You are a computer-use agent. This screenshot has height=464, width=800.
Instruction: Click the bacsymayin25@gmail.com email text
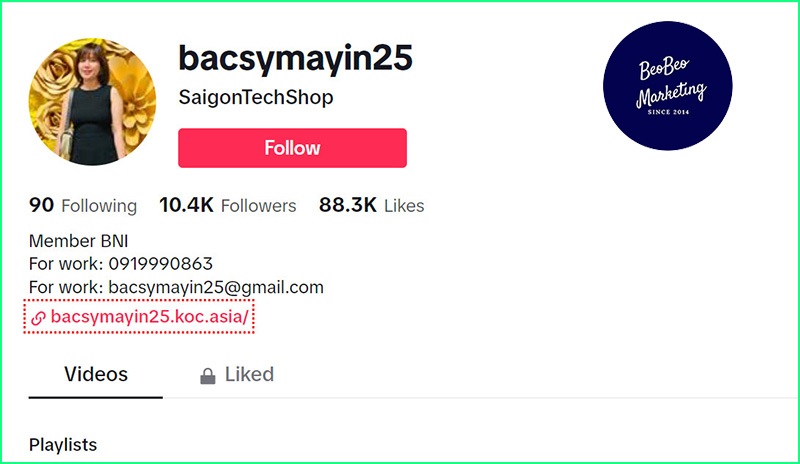[x=216, y=287]
